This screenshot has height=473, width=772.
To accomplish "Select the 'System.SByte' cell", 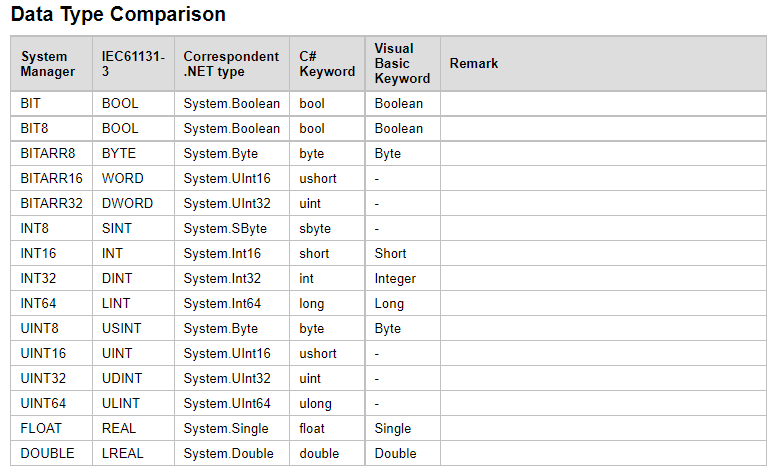I will 232,228.
